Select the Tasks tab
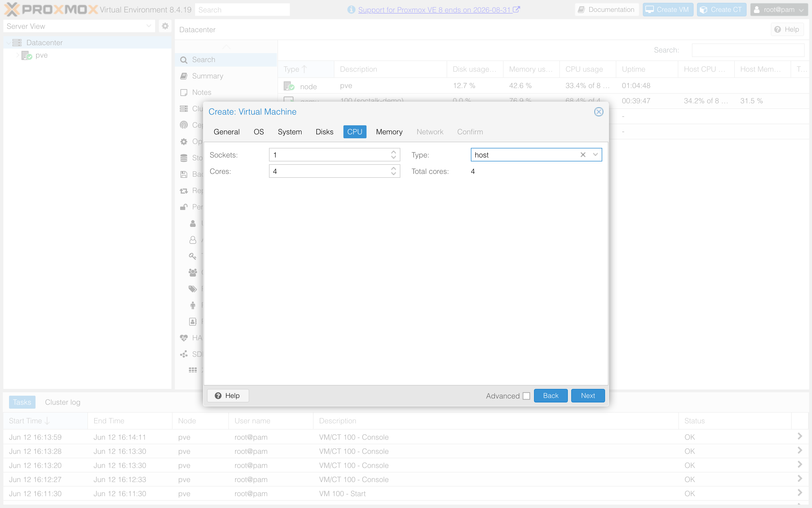 pos(22,402)
